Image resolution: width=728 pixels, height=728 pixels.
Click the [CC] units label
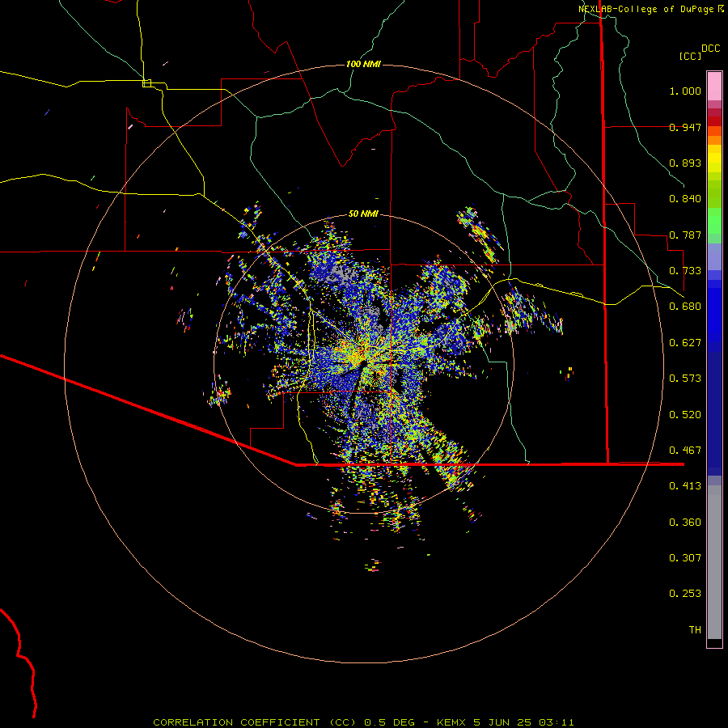[690, 56]
